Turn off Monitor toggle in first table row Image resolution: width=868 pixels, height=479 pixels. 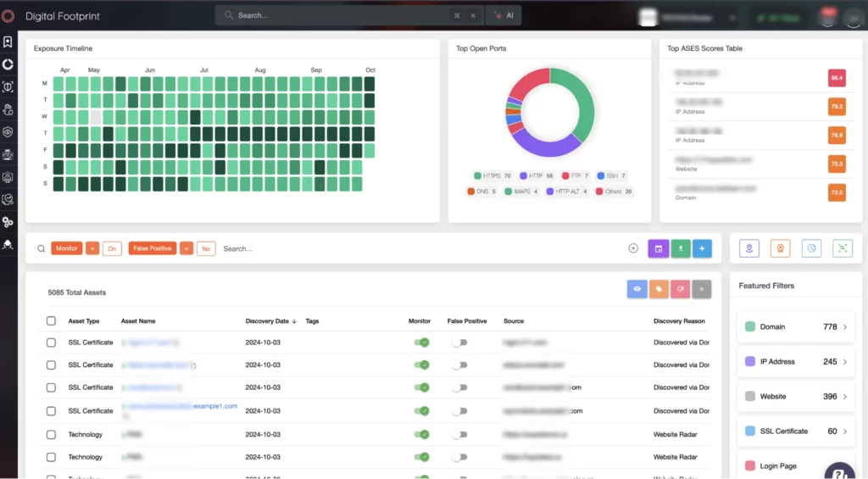click(421, 342)
